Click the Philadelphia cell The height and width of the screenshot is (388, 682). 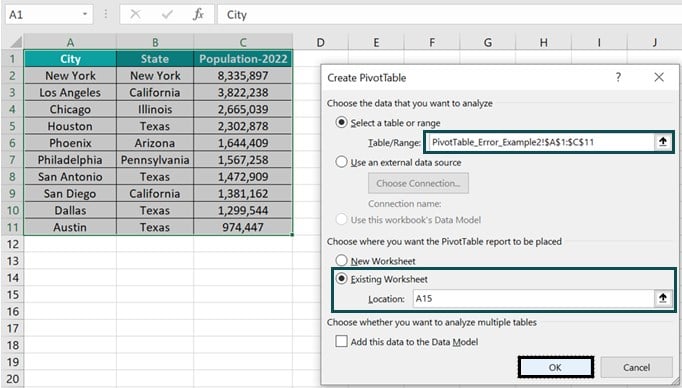pyautogui.click(x=70, y=160)
